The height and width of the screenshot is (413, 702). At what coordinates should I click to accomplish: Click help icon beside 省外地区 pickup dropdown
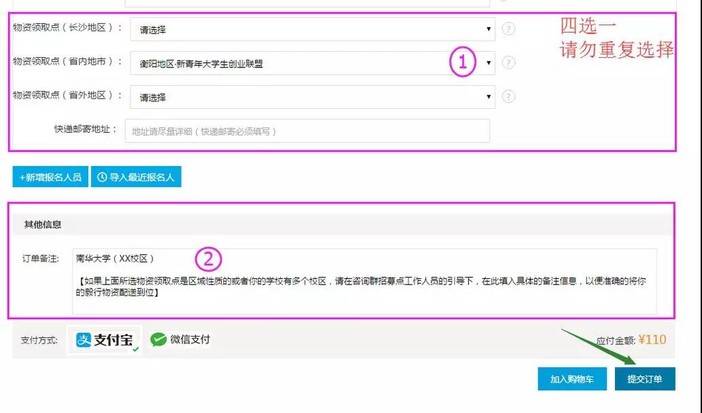pyautogui.click(x=509, y=97)
